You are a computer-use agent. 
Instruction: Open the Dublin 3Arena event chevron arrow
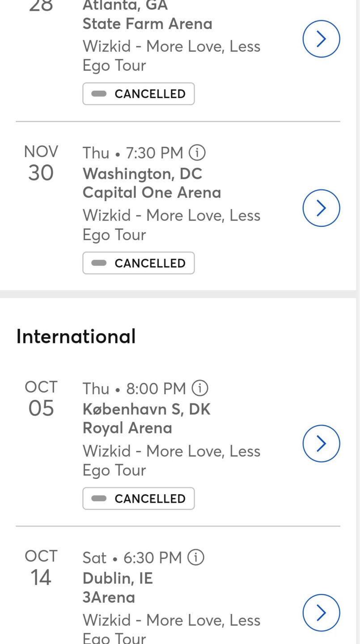tap(321, 612)
